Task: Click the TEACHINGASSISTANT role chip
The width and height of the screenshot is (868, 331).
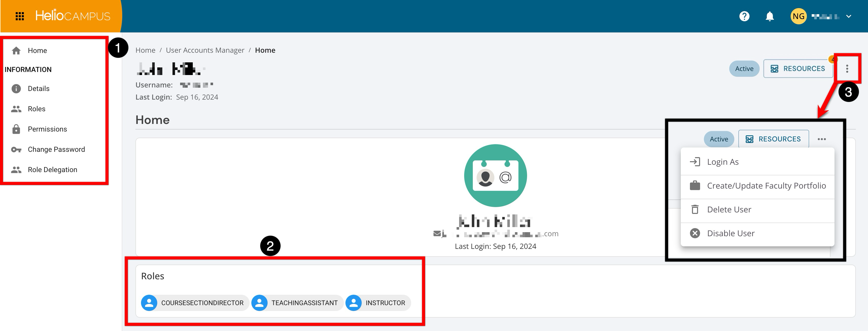Action: click(297, 303)
